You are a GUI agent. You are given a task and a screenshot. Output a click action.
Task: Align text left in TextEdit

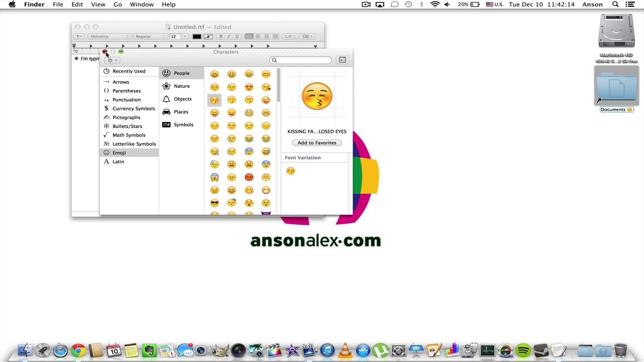pos(249,36)
